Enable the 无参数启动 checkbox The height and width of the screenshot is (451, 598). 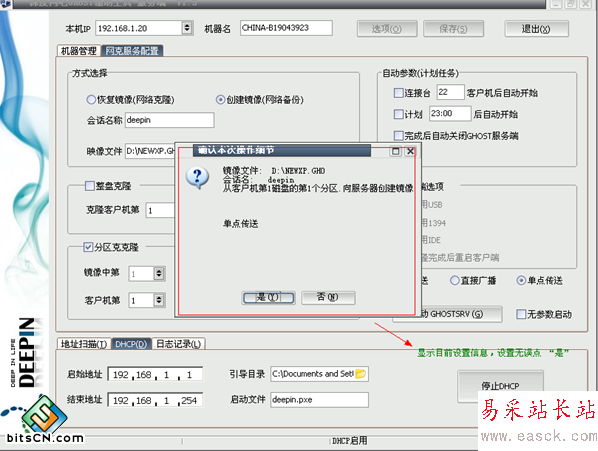point(521,314)
